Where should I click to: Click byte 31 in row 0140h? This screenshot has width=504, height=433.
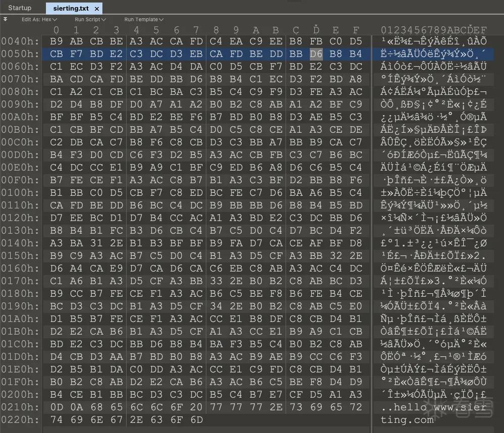click(x=96, y=243)
